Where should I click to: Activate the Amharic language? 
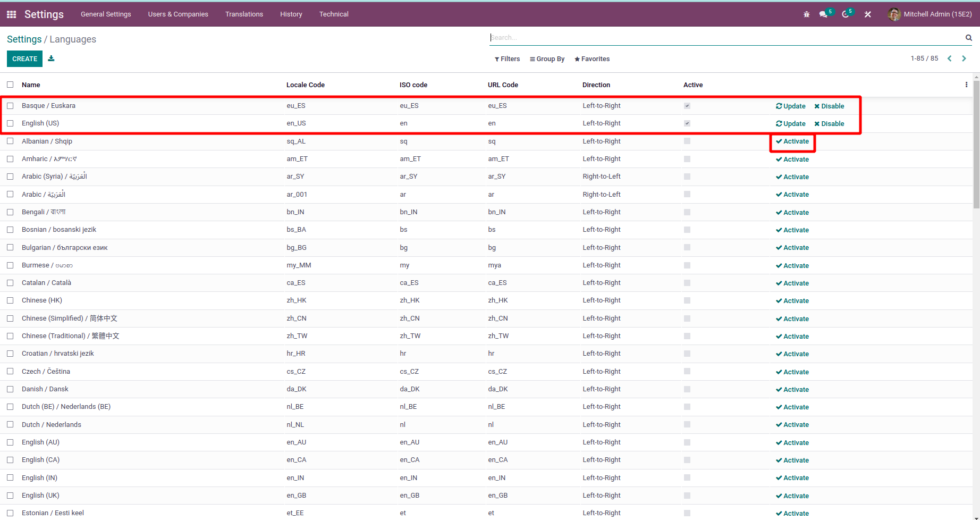792,160
